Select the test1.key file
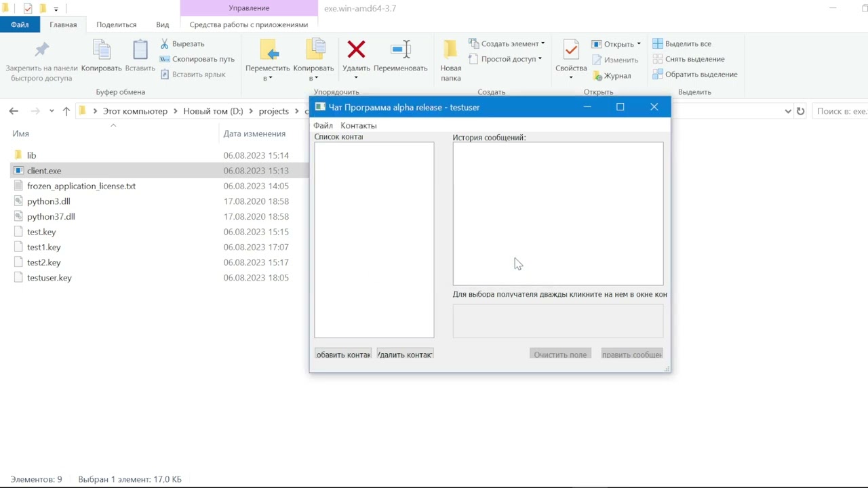868x488 pixels. [x=44, y=247]
